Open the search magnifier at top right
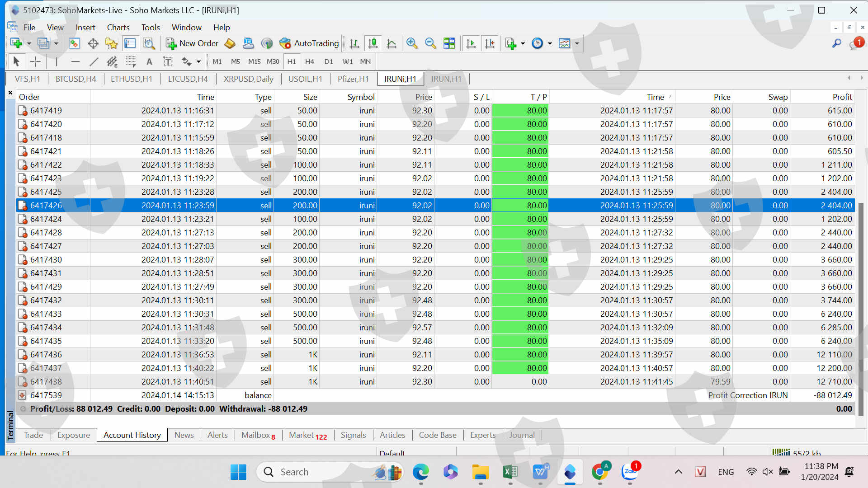The height and width of the screenshot is (488, 868). coord(837,43)
